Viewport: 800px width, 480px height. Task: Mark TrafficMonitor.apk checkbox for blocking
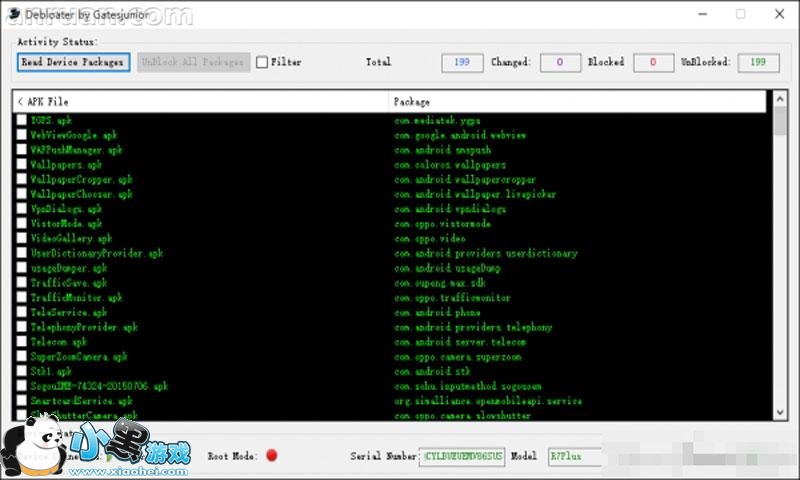pos(22,298)
